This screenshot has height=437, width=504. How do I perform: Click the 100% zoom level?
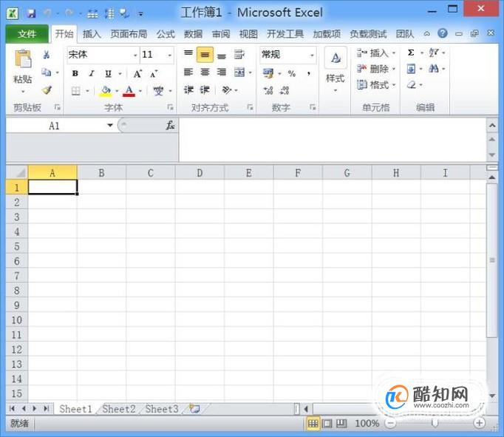pos(367,424)
